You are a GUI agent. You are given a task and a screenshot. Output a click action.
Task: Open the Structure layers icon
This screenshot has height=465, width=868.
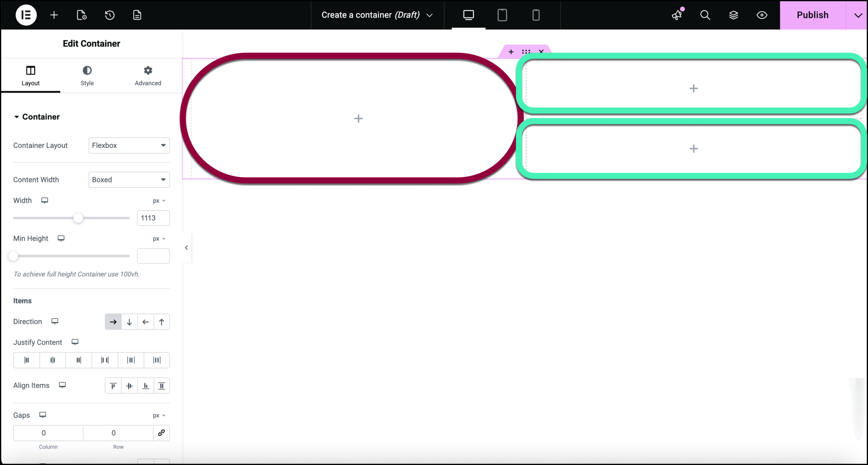[x=733, y=15]
